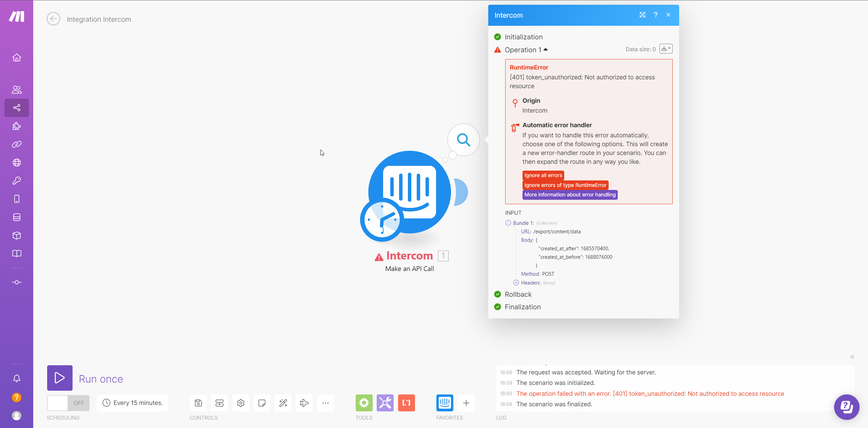The image size is (868, 428).
Task: Open Notes icon in controls
Action: [262, 403]
